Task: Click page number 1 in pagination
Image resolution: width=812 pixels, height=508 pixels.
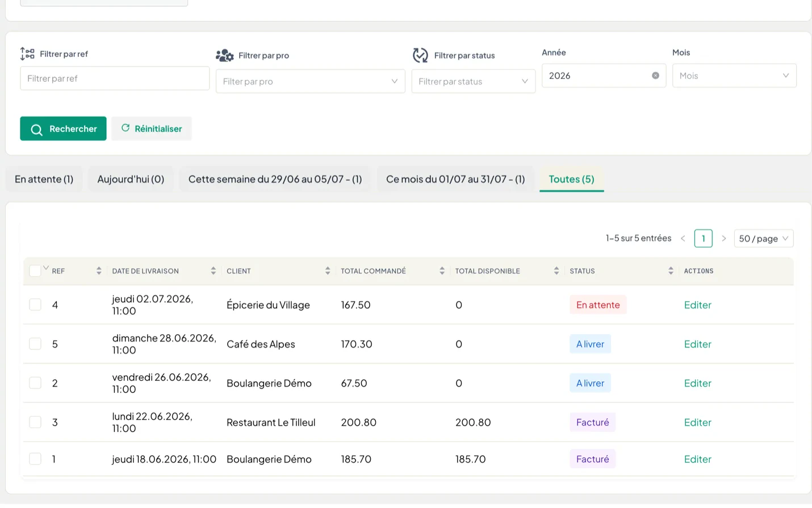Action: (x=703, y=239)
